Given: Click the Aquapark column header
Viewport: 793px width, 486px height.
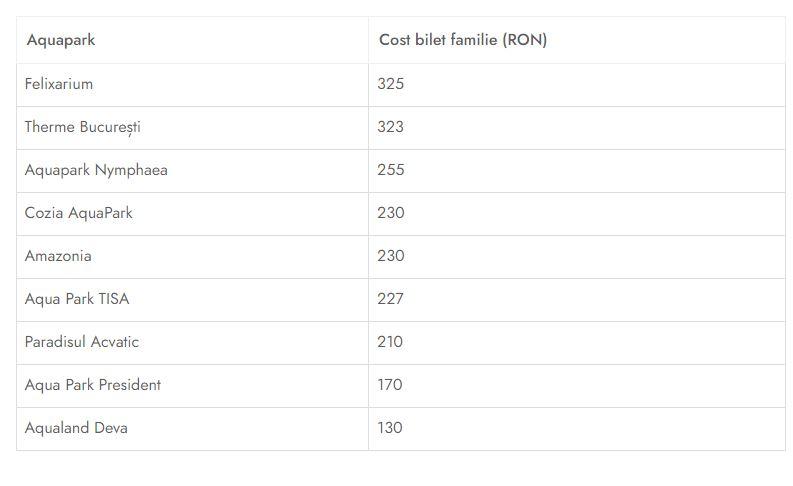Looking at the screenshot, I should (61, 41).
